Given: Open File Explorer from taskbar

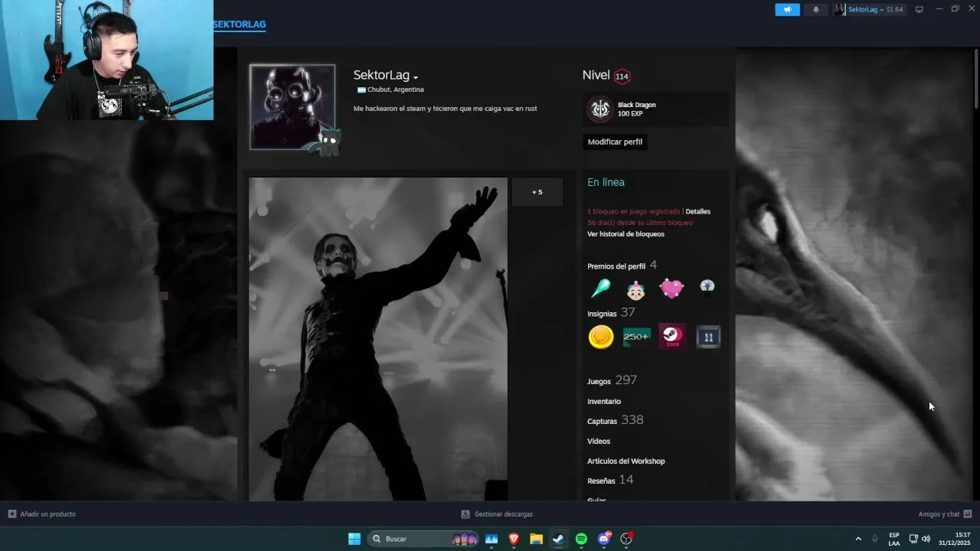Looking at the screenshot, I should 536,539.
